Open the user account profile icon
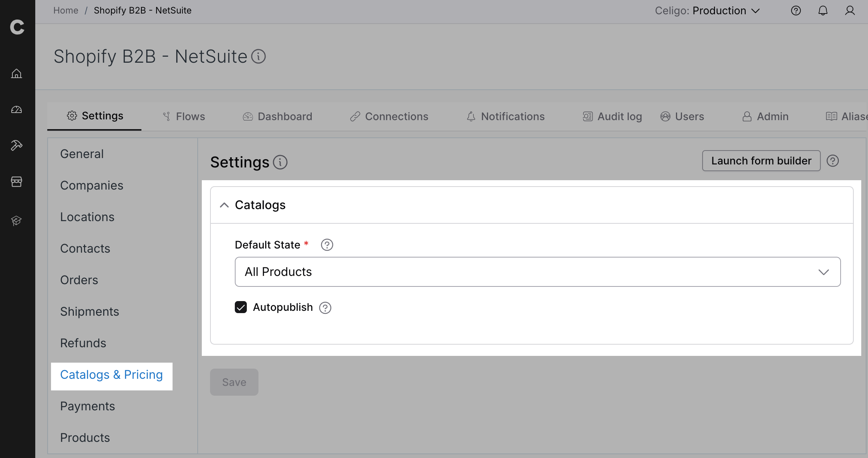868x458 pixels. coord(850,11)
